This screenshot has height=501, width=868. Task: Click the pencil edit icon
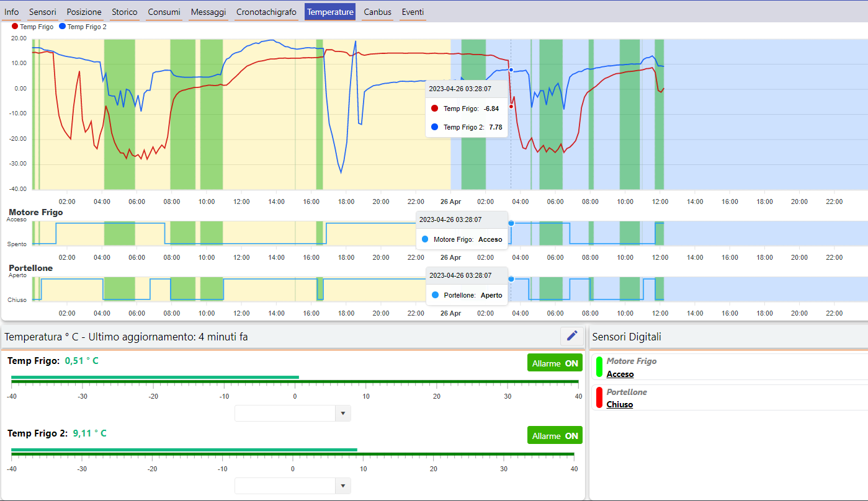(x=572, y=336)
